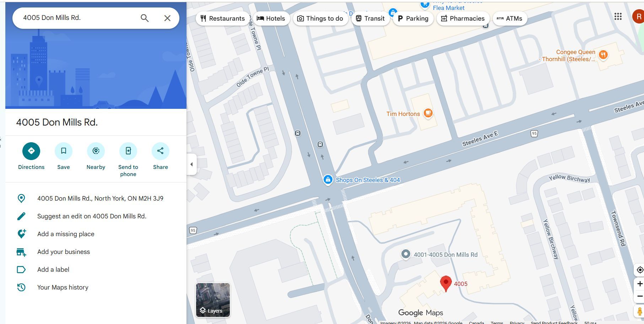Show Things to do nearby

(x=320, y=18)
